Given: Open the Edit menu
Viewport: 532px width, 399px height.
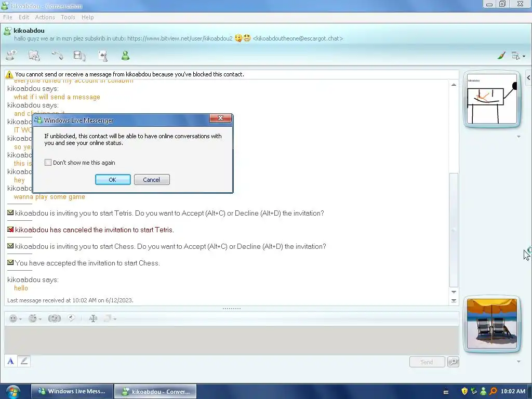Looking at the screenshot, I should (x=24, y=17).
